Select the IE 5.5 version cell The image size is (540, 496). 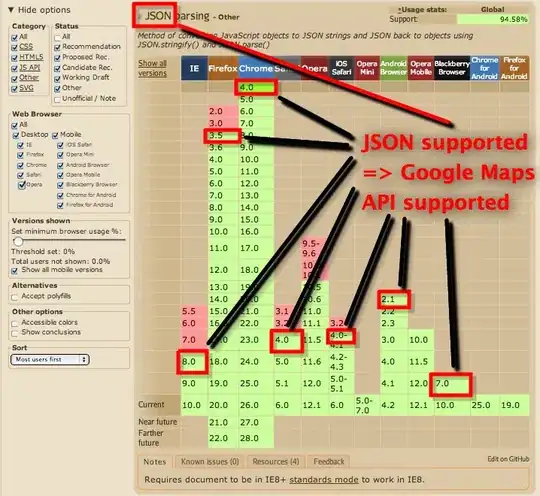(194, 311)
